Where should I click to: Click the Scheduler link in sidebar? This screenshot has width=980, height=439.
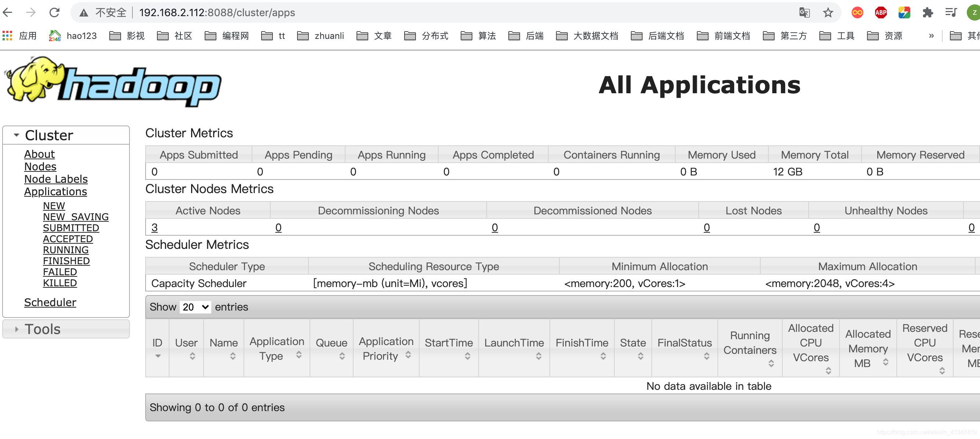[50, 303]
